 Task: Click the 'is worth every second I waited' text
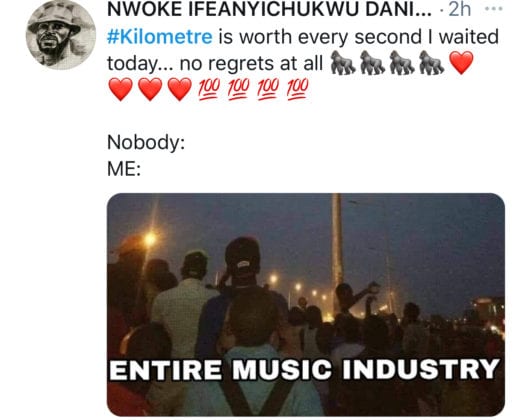pyautogui.click(x=359, y=37)
